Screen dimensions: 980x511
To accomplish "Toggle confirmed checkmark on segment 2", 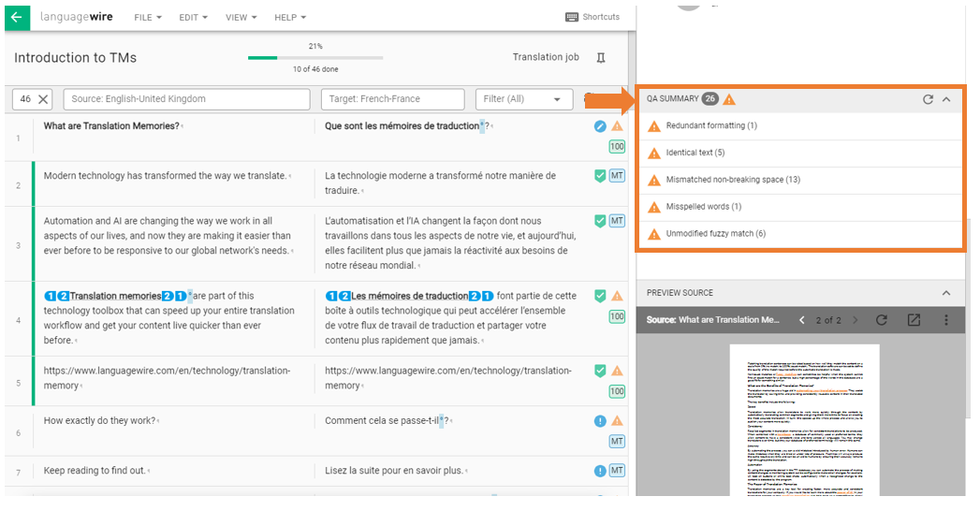I will point(600,176).
